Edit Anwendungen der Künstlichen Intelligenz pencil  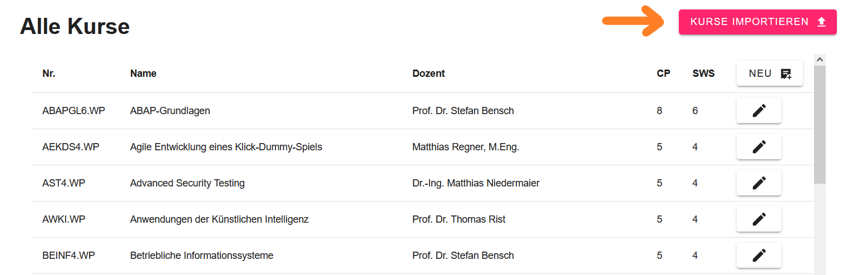click(758, 219)
